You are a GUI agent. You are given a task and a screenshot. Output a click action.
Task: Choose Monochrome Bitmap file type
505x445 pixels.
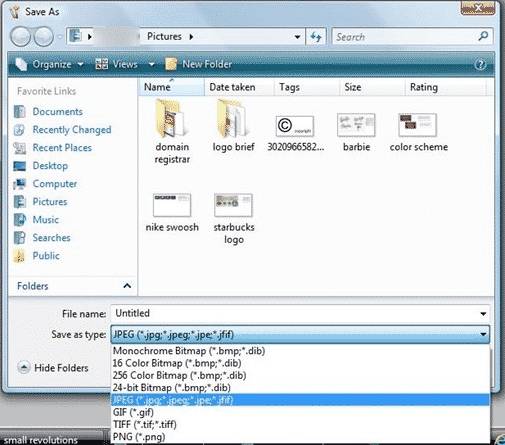[300, 351]
